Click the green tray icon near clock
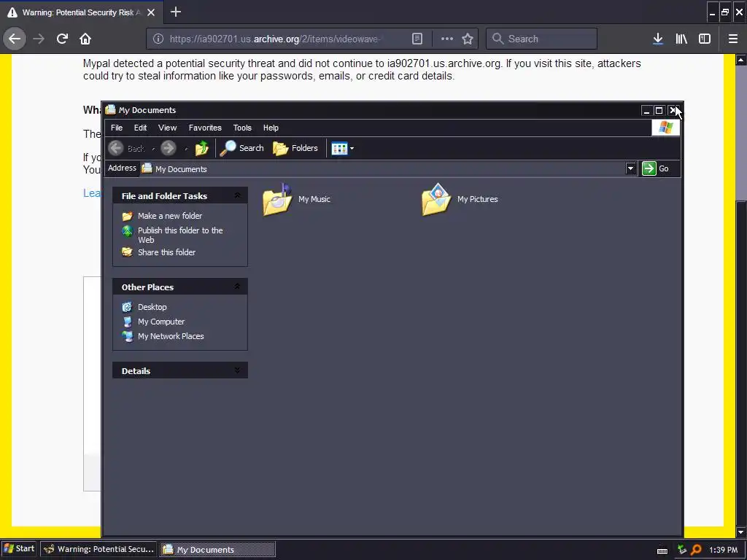This screenshot has height=560, width=747. pos(682,550)
